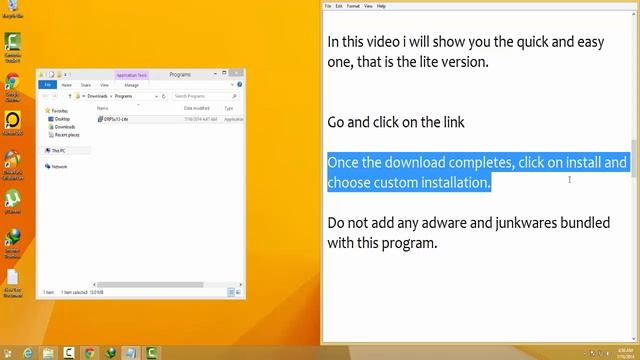Expand the Explorer ribbon chevron

pos(232,84)
